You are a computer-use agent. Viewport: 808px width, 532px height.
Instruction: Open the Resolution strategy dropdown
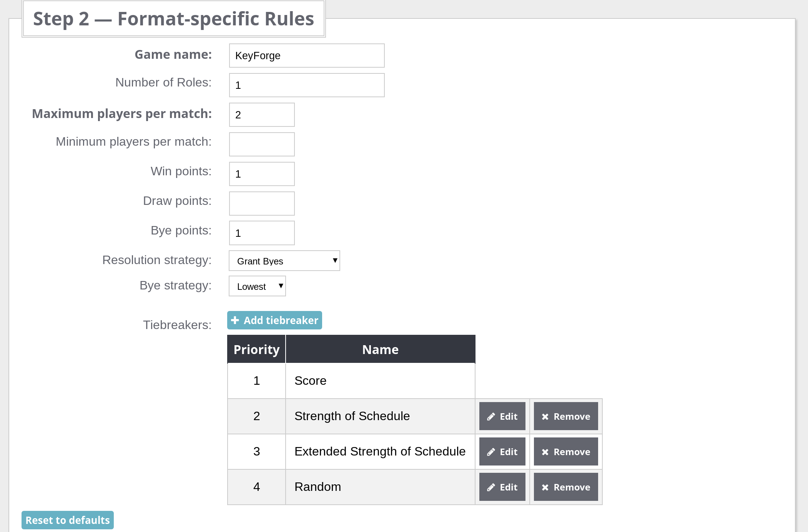(284, 261)
